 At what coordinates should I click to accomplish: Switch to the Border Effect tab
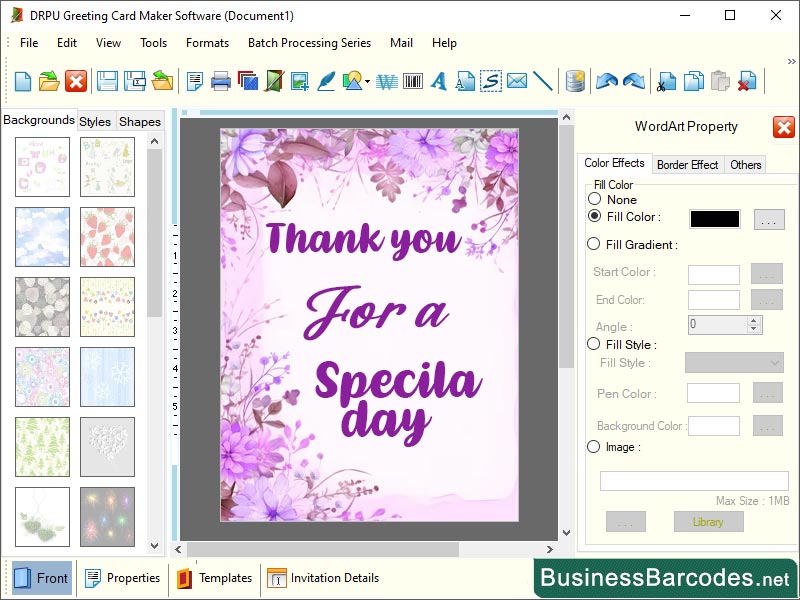pos(687,164)
